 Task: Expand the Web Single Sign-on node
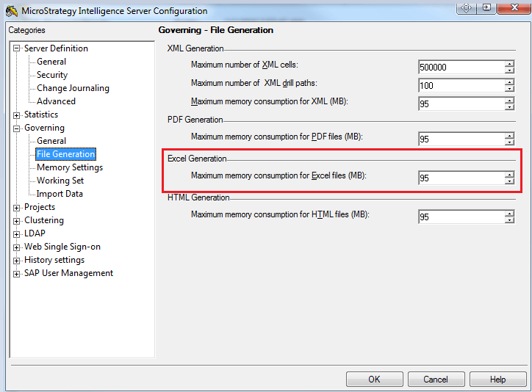(16, 247)
